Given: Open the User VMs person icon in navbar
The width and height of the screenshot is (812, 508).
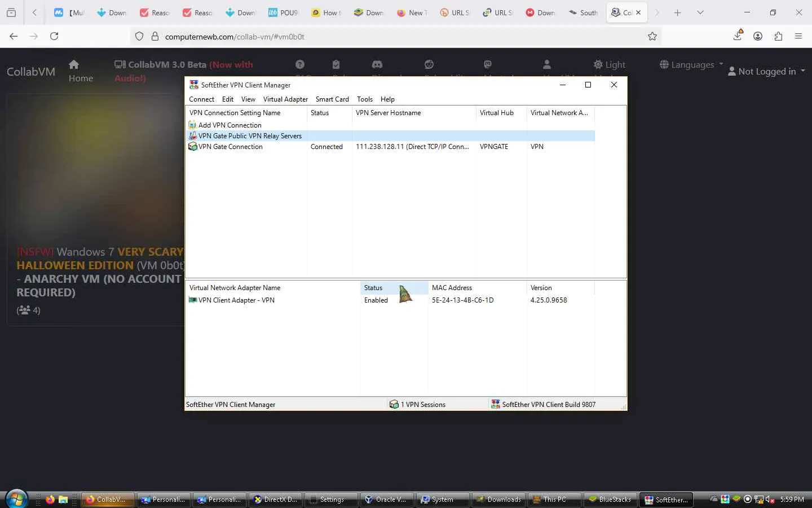Looking at the screenshot, I should (x=546, y=64).
